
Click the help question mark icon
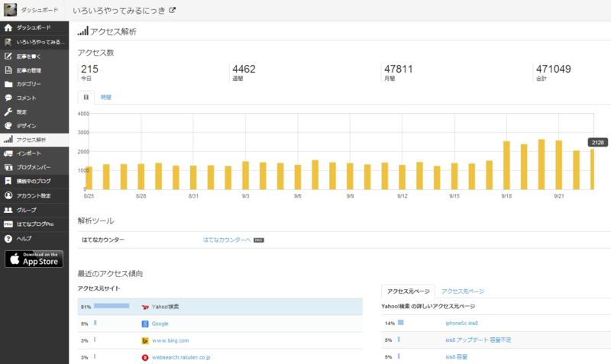coord(8,239)
